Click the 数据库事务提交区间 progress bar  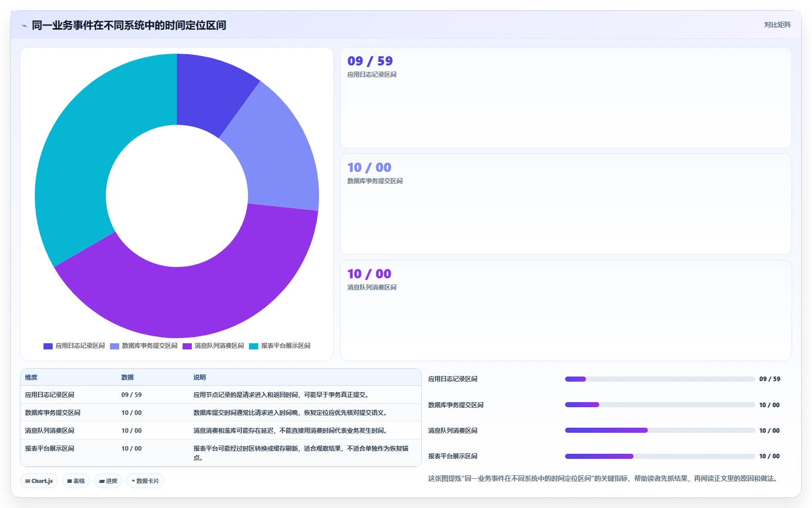pyautogui.click(x=660, y=405)
